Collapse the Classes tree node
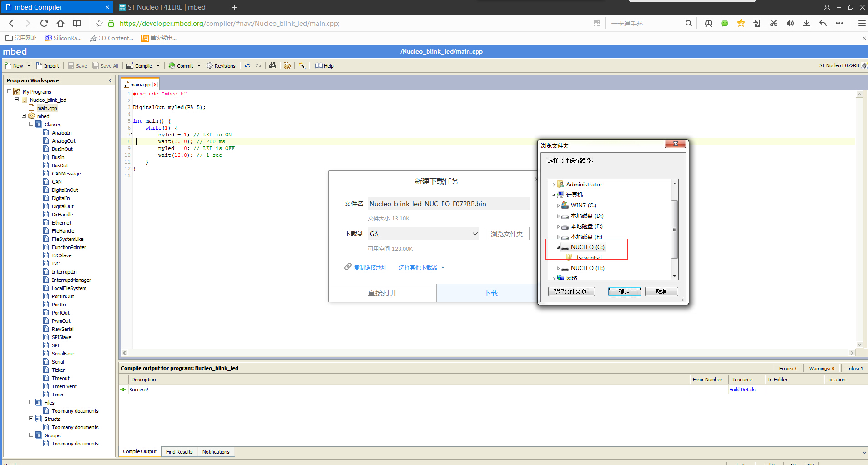868x465 pixels. [31, 124]
